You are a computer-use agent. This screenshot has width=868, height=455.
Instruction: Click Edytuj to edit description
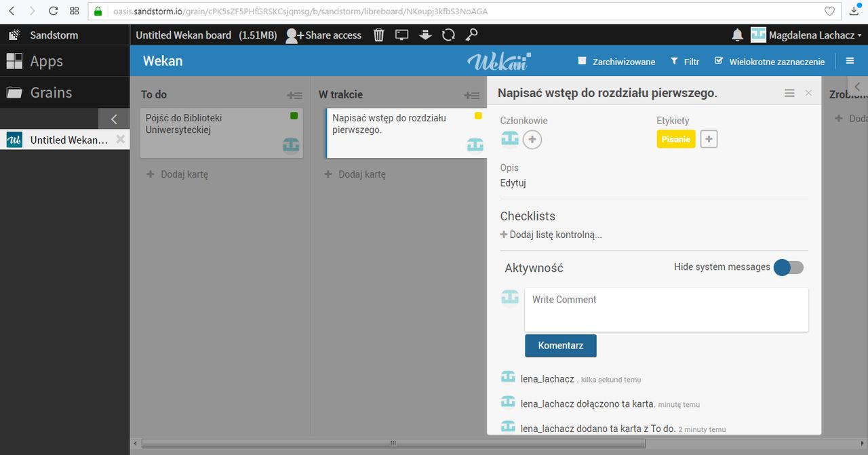pyautogui.click(x=513, y=182)
